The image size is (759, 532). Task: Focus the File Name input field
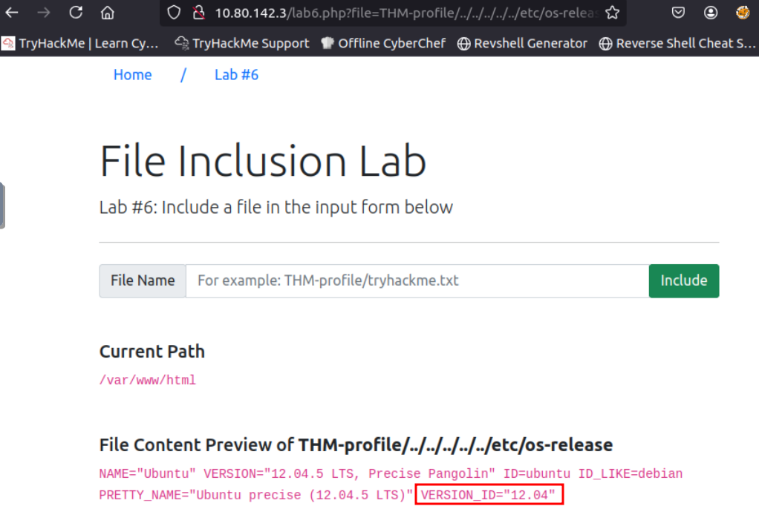tap(417, 280)
